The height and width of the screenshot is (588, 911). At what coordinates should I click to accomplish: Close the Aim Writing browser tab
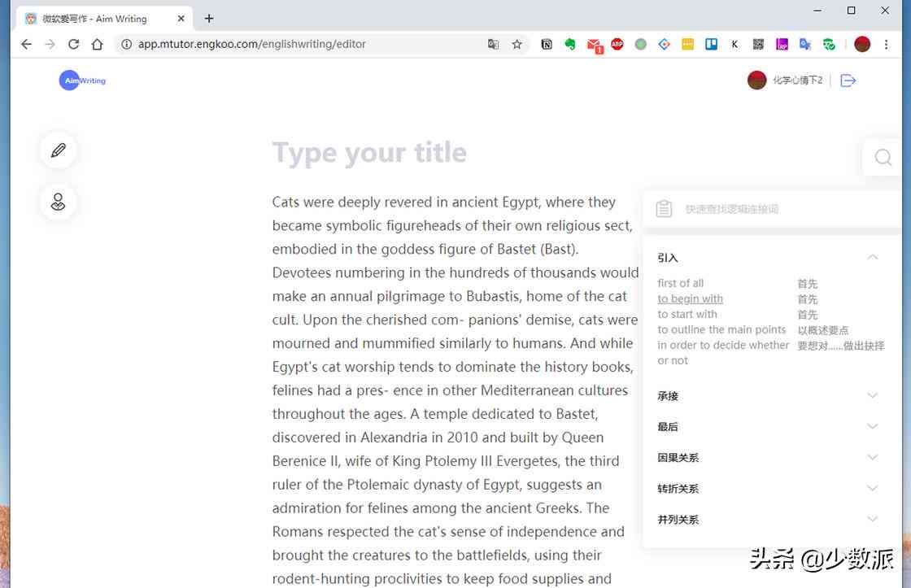click(181, 19)
